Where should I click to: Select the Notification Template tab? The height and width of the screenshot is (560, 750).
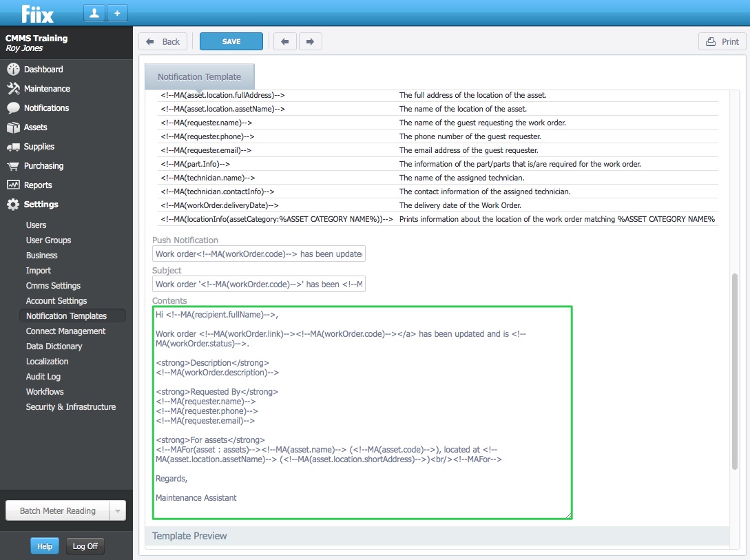[200, 76]
